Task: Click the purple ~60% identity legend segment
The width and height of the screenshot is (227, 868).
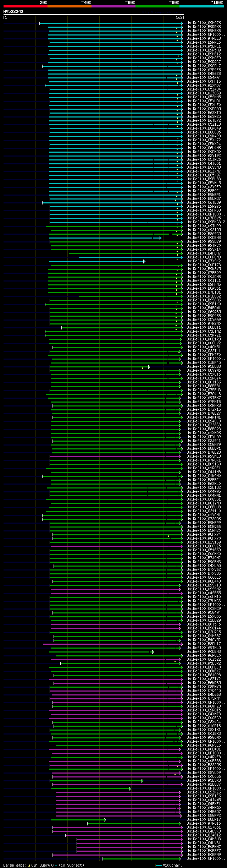Action: pos(113,6)
